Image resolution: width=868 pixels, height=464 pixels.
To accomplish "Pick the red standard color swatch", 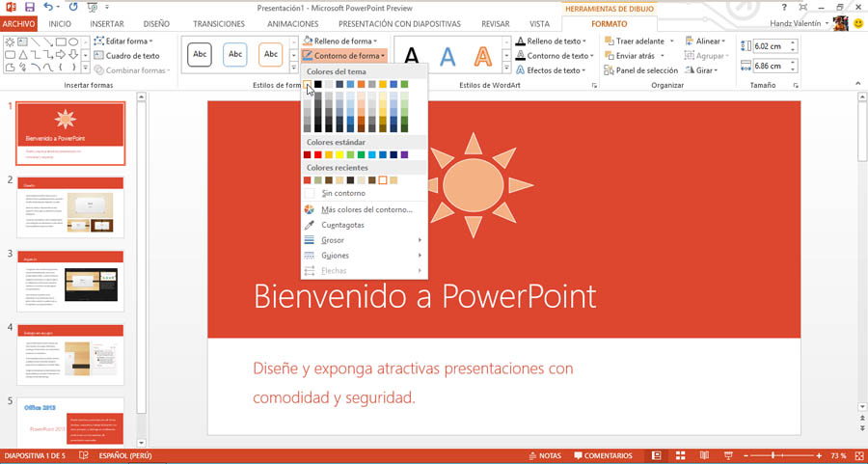I will tap(319, 155).
